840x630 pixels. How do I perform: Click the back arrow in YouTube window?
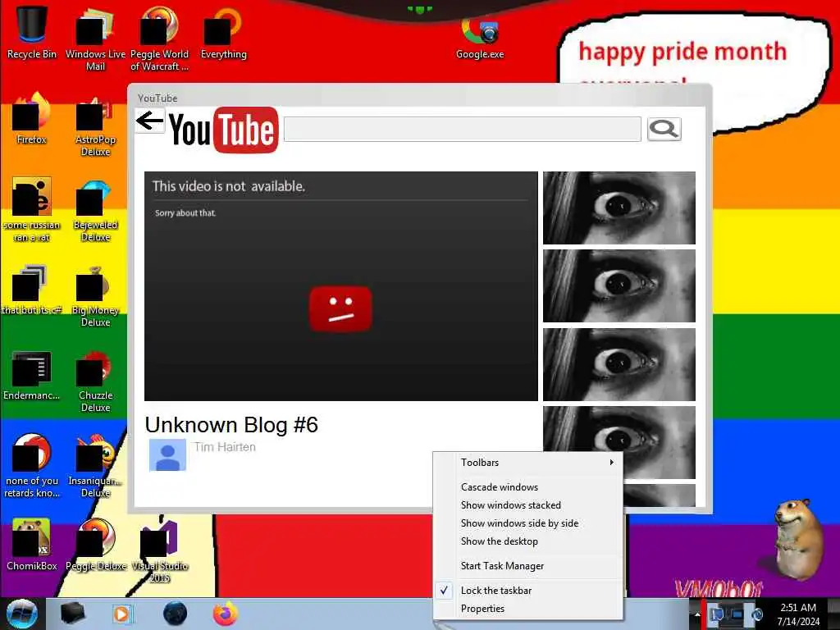click(x=149, y=121)
